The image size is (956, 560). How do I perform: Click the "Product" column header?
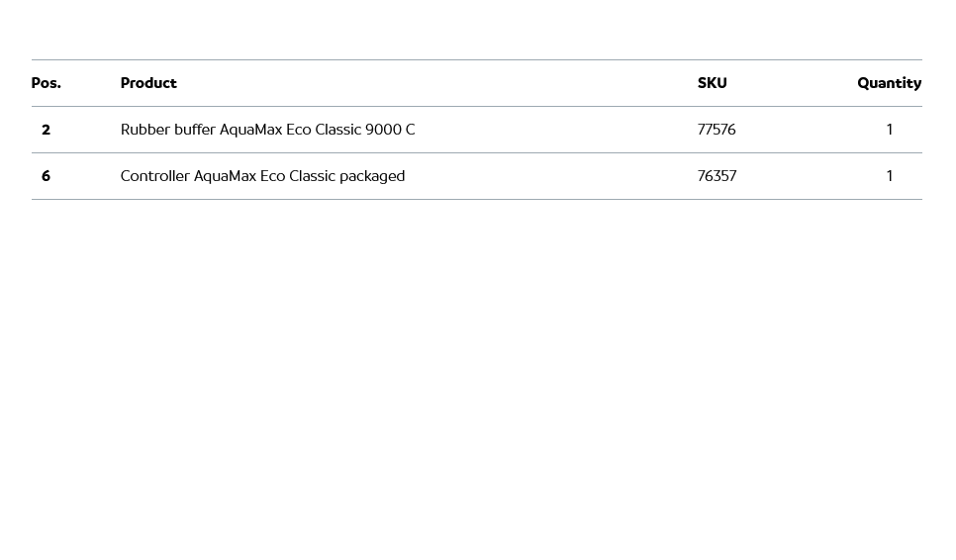[x=148, y=83]
